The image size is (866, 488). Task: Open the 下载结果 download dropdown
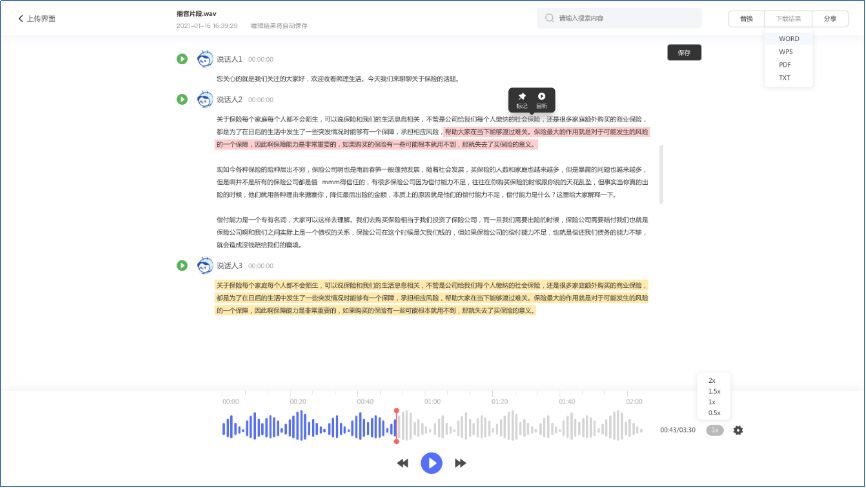coord(788,18)
